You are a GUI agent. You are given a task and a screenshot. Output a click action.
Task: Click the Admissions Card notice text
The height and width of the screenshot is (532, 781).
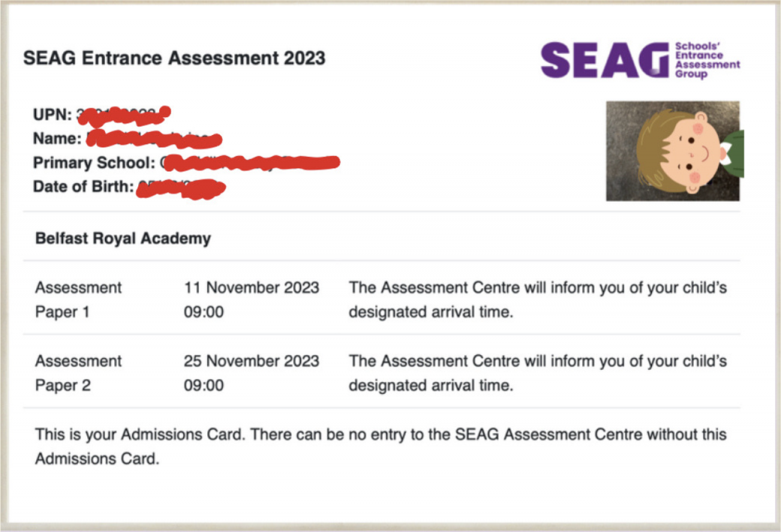pos(381,446)
